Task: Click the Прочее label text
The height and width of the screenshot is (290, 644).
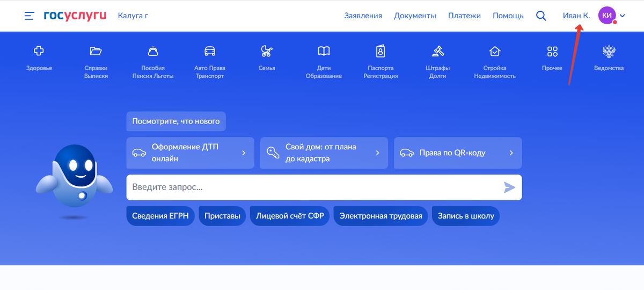Action: pos(552,68)
